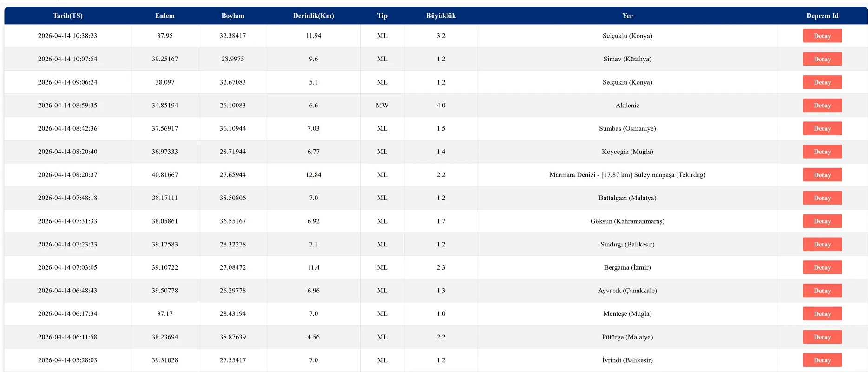
Task: Show details for Pütürge (Malatya) earthquake
Action: [x=822, y=337]
